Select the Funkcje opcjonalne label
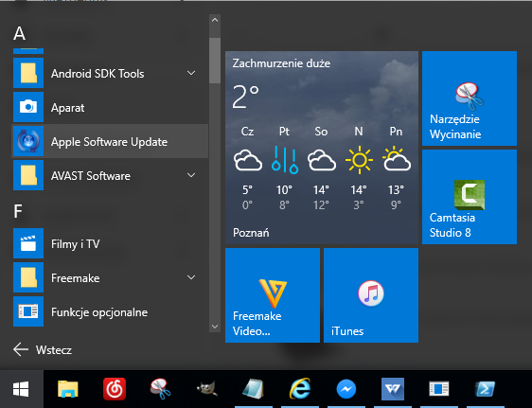This screenshot has width=532, height=408. [99, 312]
